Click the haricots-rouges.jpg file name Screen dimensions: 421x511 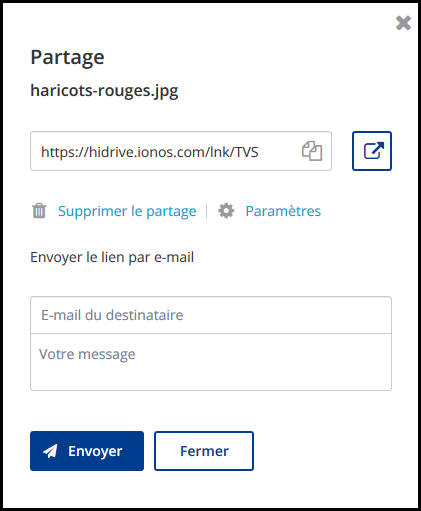[104, 91]
